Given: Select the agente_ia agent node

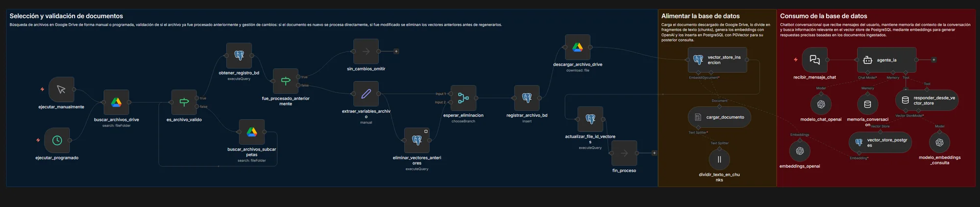Looking at the screenshot, I should (887, 60).
